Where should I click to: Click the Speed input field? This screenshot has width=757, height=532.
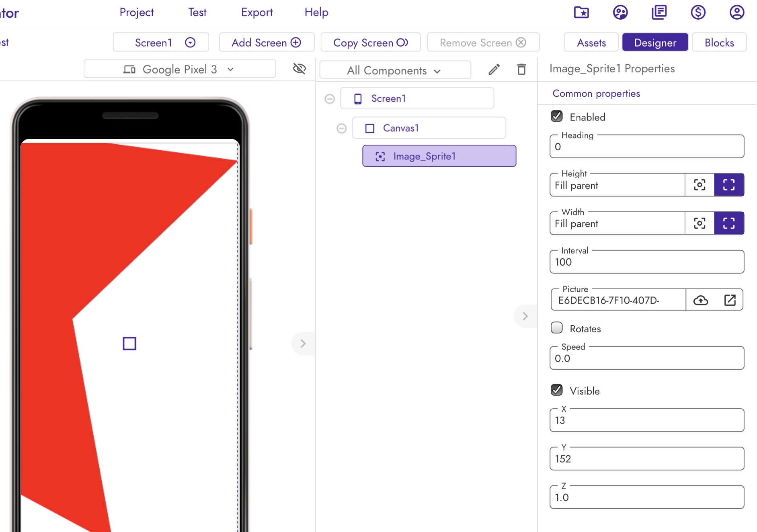647,358
